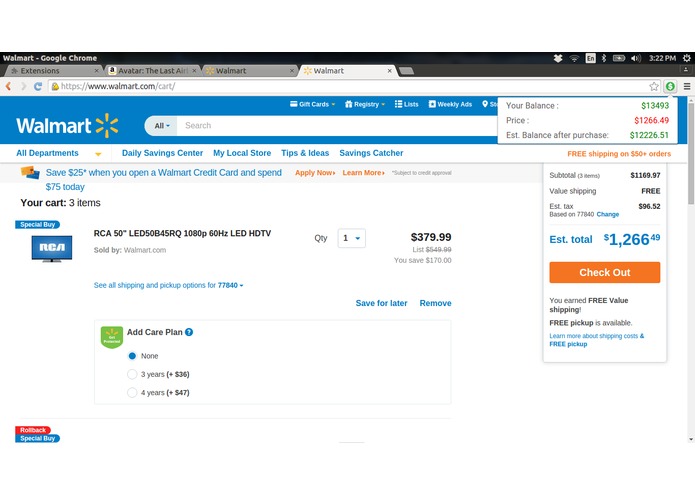Click Apply Now for credit card
The height and width of the screenshot is (494, 695).
pyautogui.click(x=315, y=173)
